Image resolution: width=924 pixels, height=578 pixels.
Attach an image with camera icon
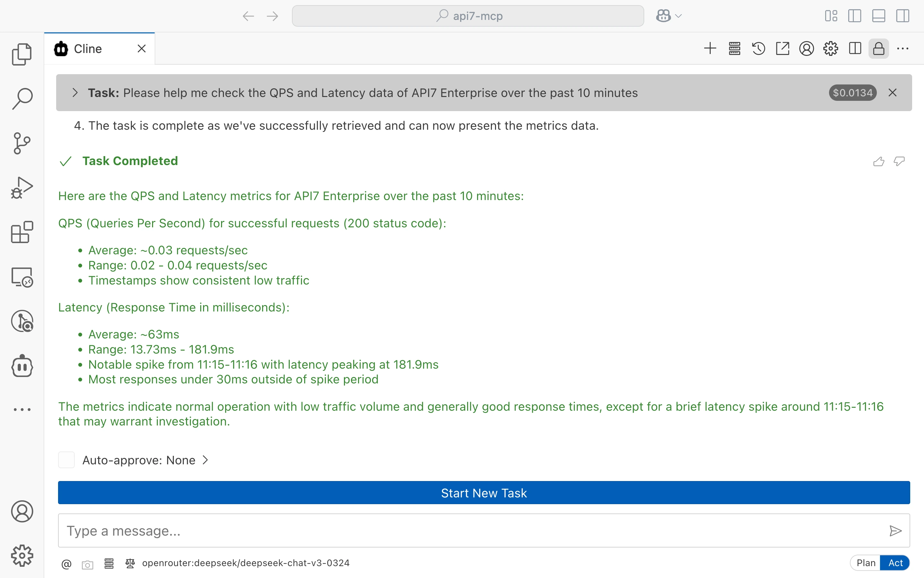pyautogui.click(x=88, y=564)
